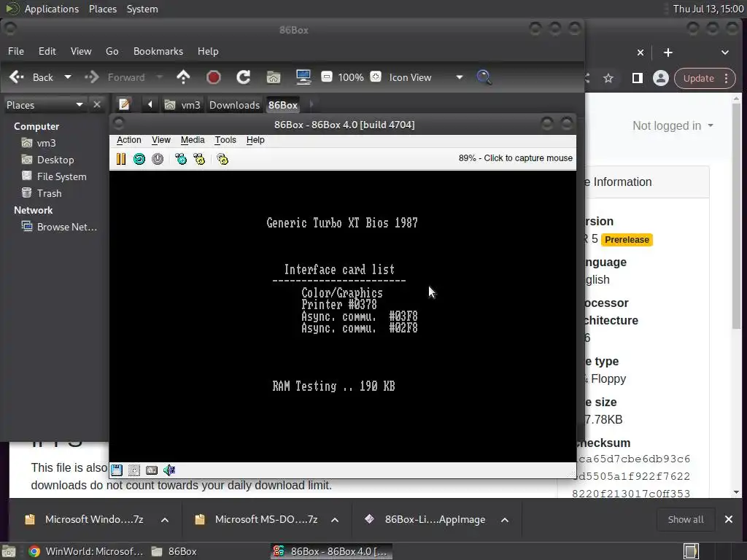Image resolution: width=747 pixels, height=560 pixels.
Task: Open the 86Box Media menu
Action: (193, 140)
